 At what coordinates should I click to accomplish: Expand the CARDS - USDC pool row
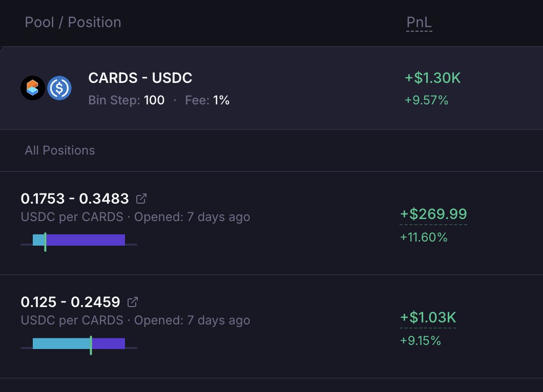(271, 88)
